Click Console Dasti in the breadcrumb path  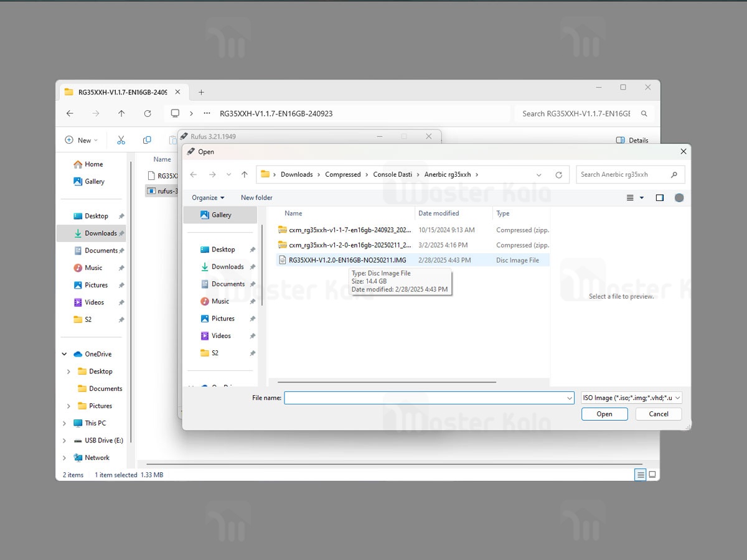393,175
